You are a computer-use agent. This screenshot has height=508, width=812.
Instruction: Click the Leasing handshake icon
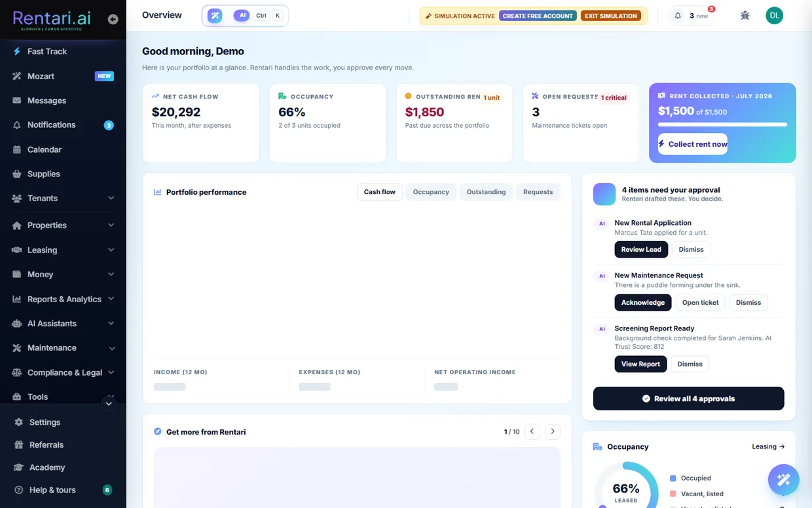pos(17,250)
